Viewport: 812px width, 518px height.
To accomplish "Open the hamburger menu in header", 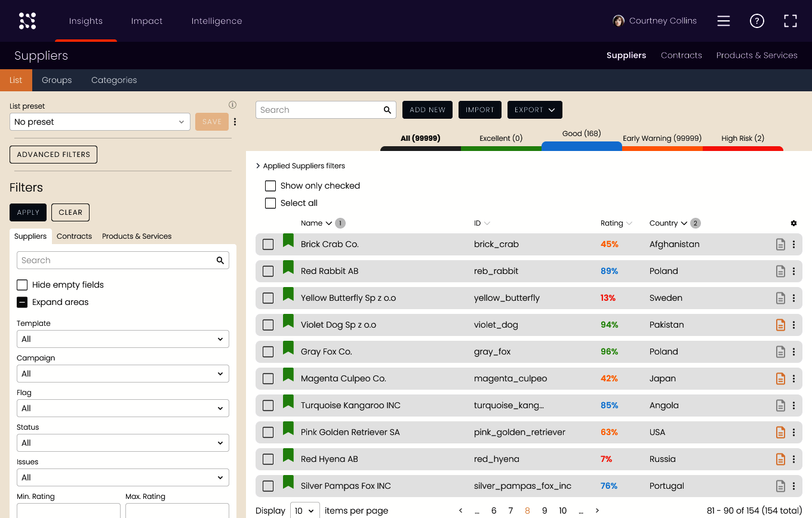I will [724, 21].
